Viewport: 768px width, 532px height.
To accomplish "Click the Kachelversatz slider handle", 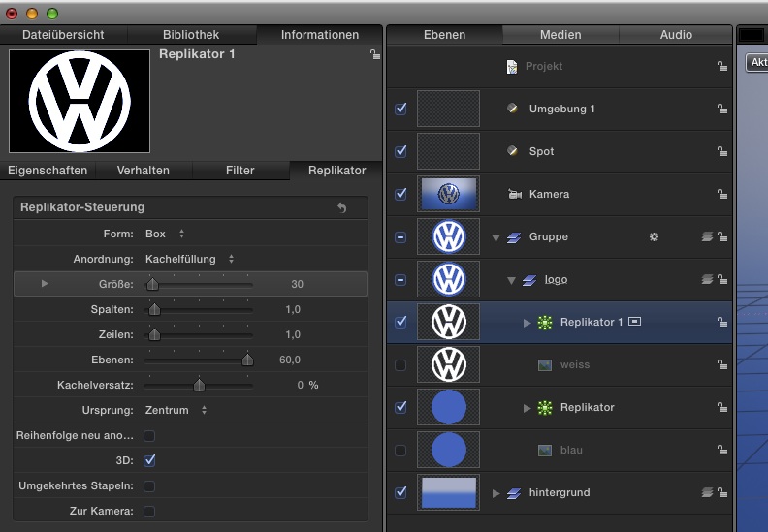I will pyautogui.click(x=199, y=385).
